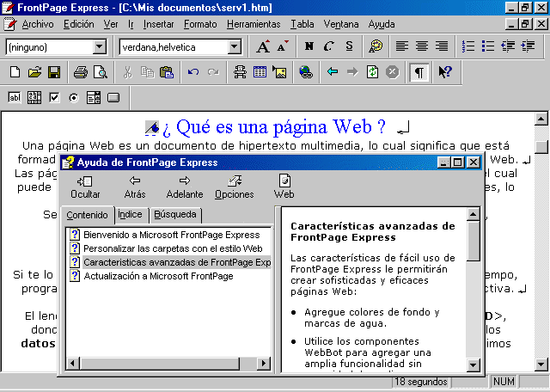550x392 pixels.
Task: Open the paragraph style (ninguno) dropdown
Action: (x=100, y=46)
